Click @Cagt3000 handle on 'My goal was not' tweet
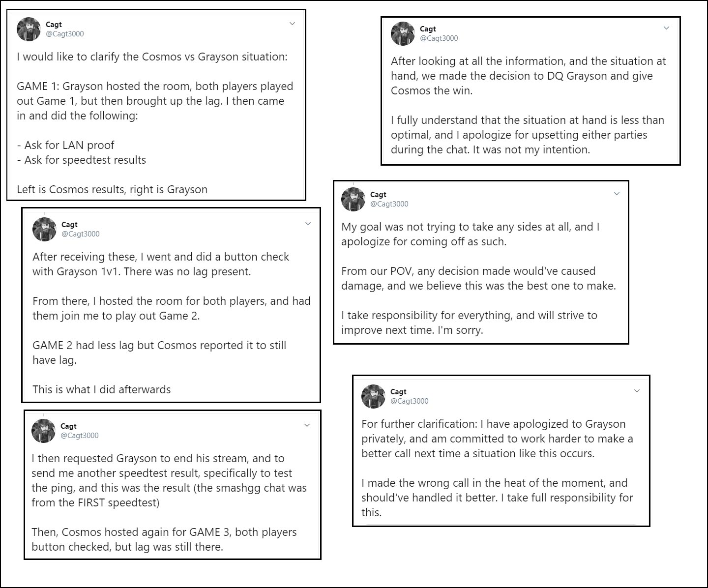This screenshot has width=708, height=588. pyautogui.click(x=389, y=204)
